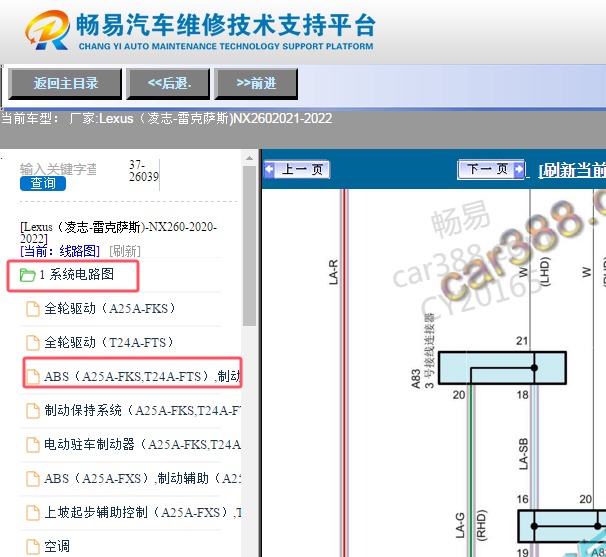606x557 pixels.
Task: Click the 查询 search button
Action: point(43,183)
